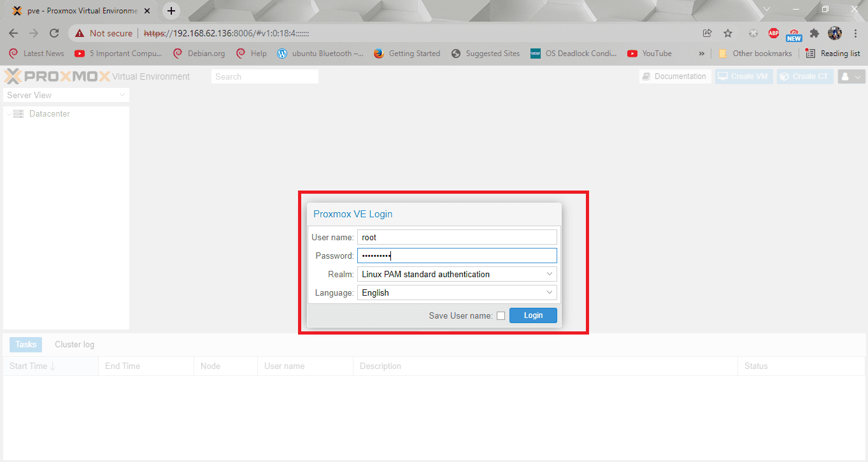The height and width of the screenshot is (462, 868).
Task: Click the Description column header
Action: [545, 366]
